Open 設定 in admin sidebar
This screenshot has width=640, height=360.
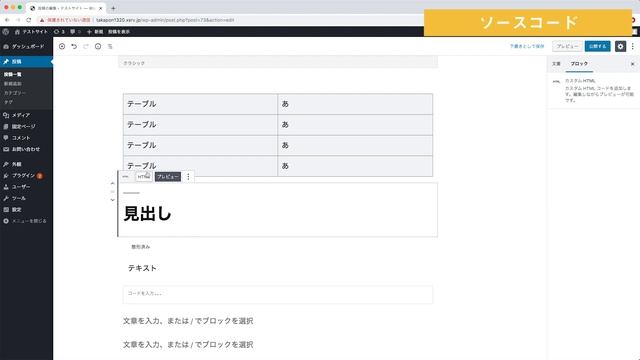(26, 210)
